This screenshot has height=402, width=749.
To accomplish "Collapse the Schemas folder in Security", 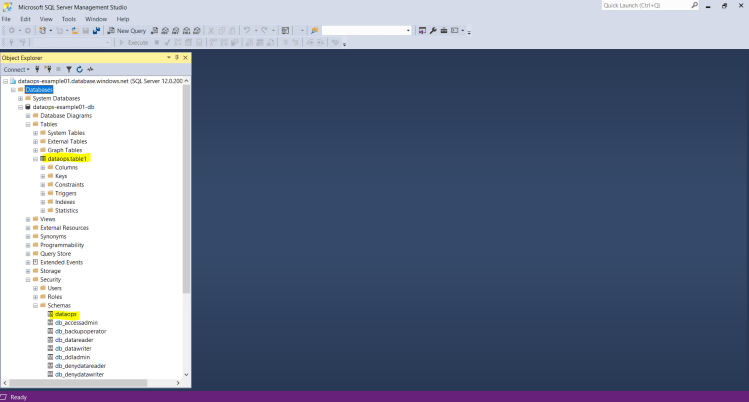I will click(x=36, y=305).
